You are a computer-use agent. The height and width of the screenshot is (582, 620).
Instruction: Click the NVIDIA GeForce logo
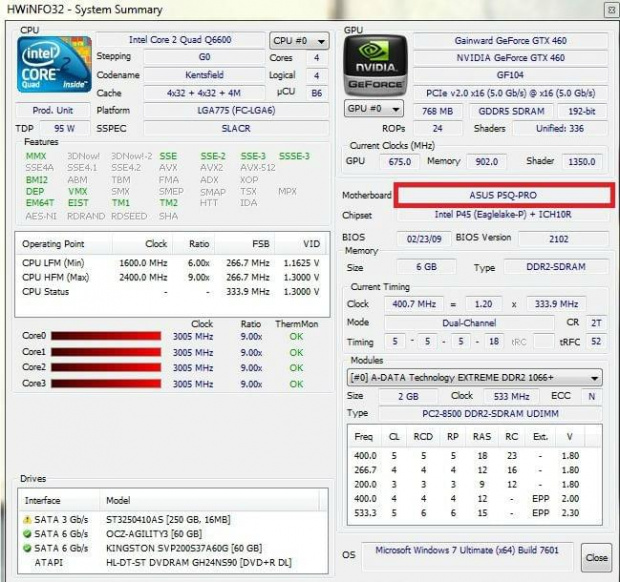375,66
